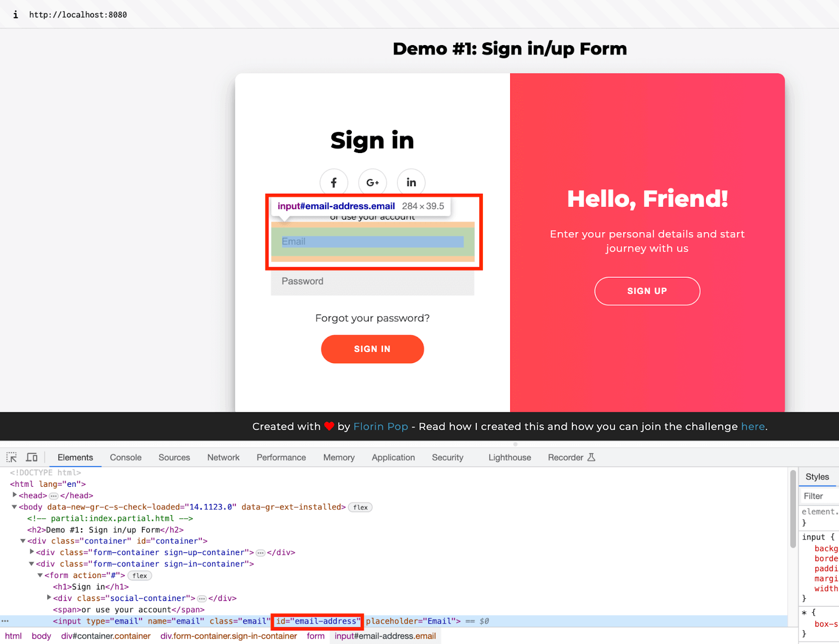Click the LinkedIn sign-in icon
This screenshot has height=644, width=839.
[x=411, y=182]
